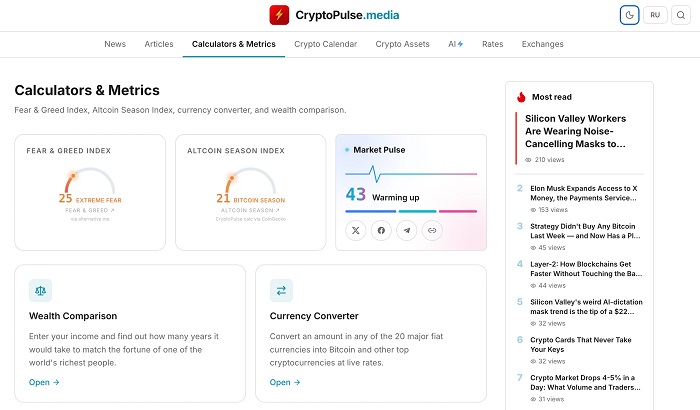Click the 153 views count
This screenshot has height=410, width=700.
tap(549, 209)
